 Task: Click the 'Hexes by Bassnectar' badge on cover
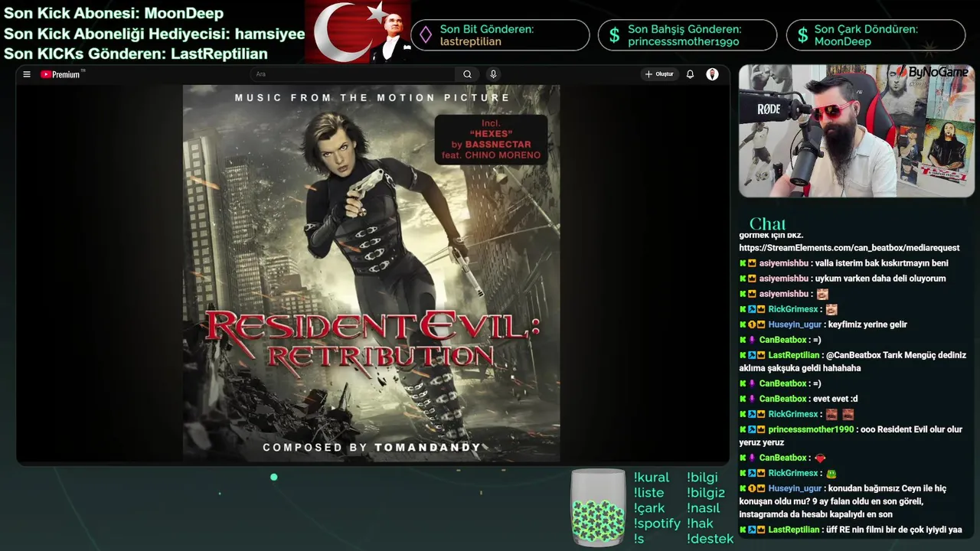491,139
